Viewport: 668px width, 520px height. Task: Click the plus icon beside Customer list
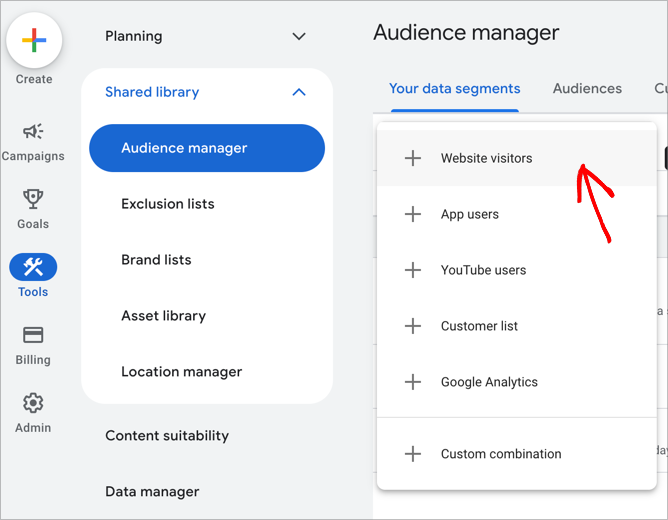pos(413,326)
